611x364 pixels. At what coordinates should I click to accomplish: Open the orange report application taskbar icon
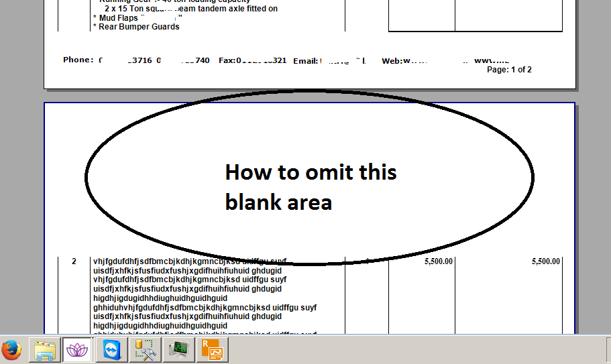pos(212,350)
